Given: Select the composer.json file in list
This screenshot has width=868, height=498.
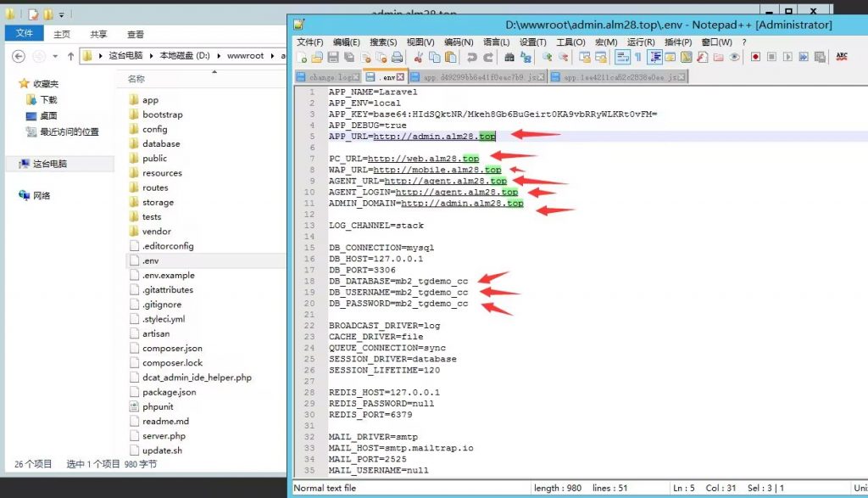Looking at the screenshot, I should pyautogui.click(x=172, y=348).
